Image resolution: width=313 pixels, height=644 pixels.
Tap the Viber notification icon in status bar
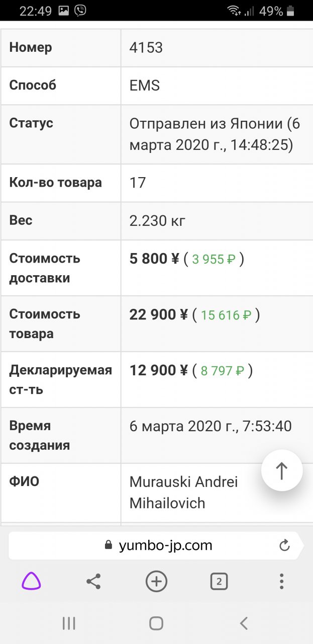(80, 11)
